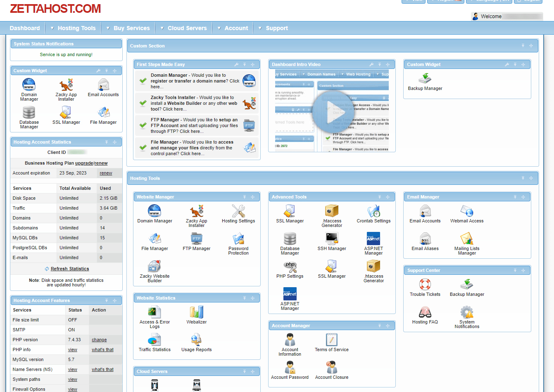Collapse the Account Manager widget

[380, 326]
